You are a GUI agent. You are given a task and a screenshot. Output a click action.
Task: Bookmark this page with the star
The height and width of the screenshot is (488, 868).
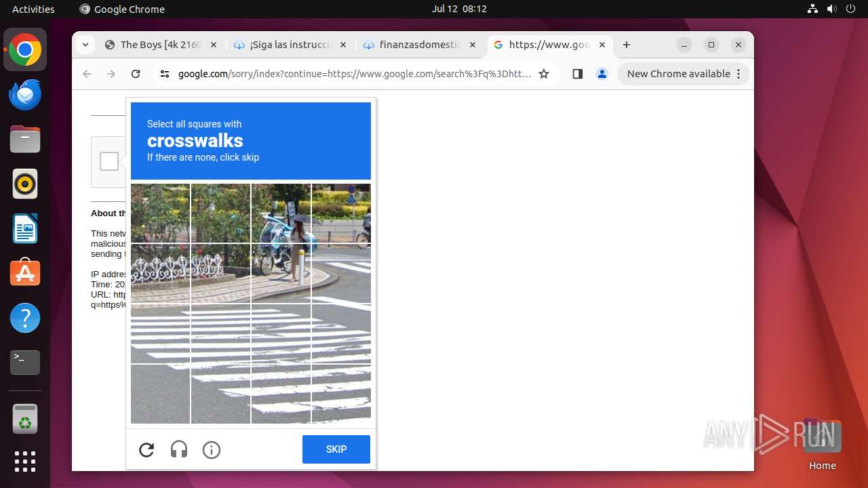(x=544, y=74)
